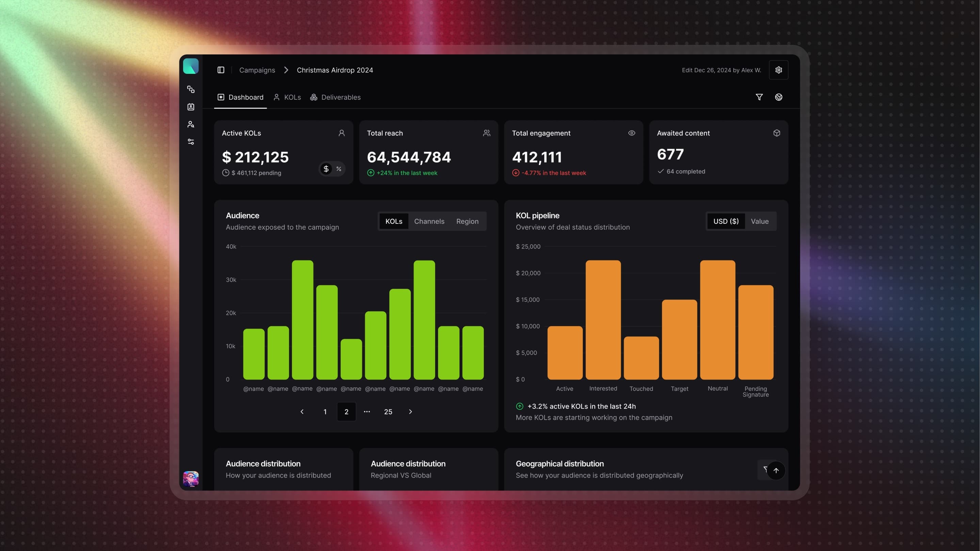Go to next page in Audience chart
The height and width of the screenshot is (551, 980).
[x=410, y=412]
